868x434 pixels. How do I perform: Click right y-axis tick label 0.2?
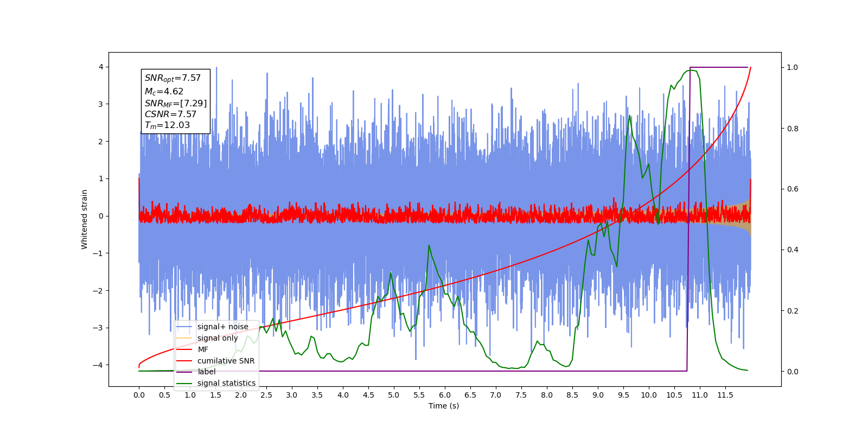pos(793,311)
